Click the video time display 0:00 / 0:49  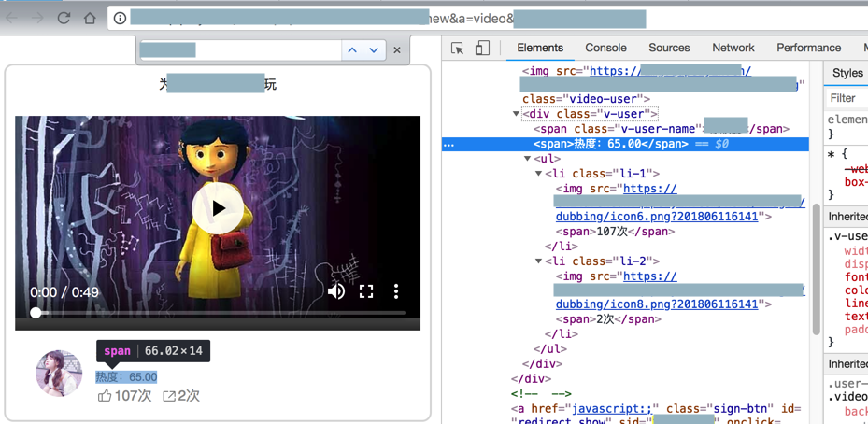pyautogui.click(x=64, y=291)
